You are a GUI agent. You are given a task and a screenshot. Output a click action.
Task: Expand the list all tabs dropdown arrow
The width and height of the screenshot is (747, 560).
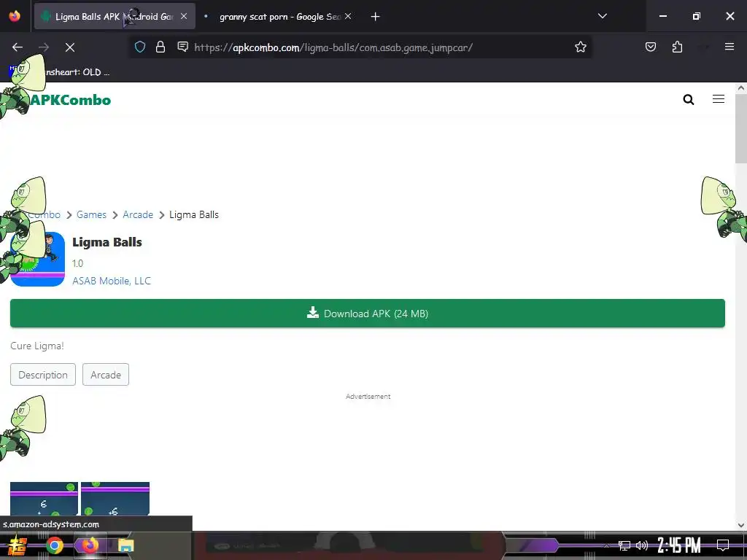click(602, 16)
